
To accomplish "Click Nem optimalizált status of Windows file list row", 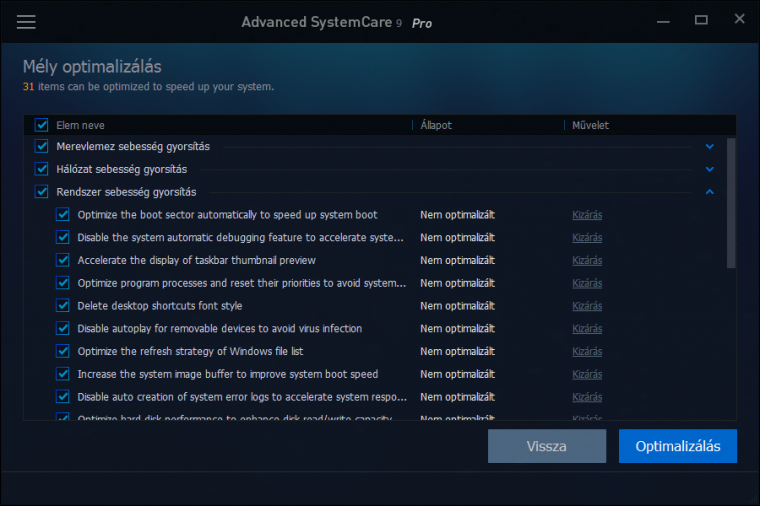I will pos(457,351).
